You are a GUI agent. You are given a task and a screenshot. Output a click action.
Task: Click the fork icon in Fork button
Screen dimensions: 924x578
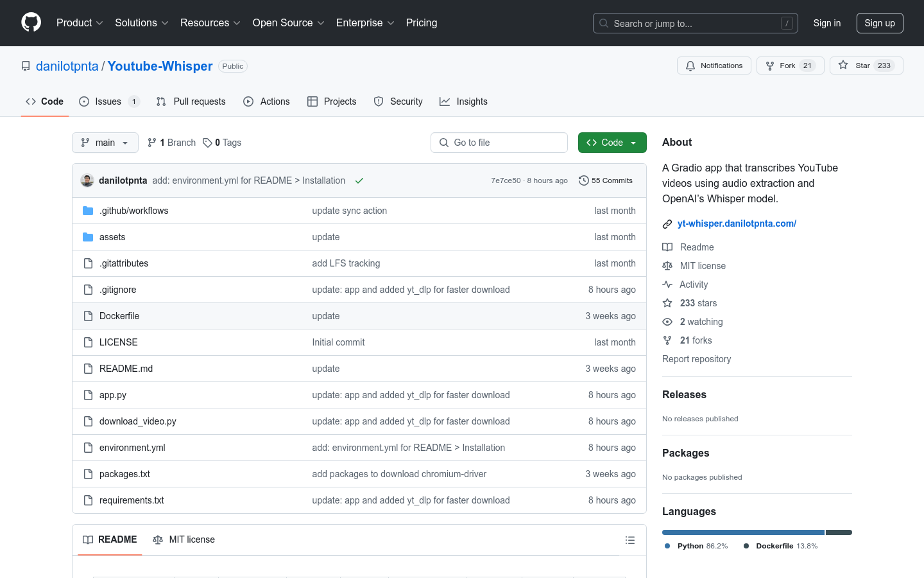(x=770, y=66)
